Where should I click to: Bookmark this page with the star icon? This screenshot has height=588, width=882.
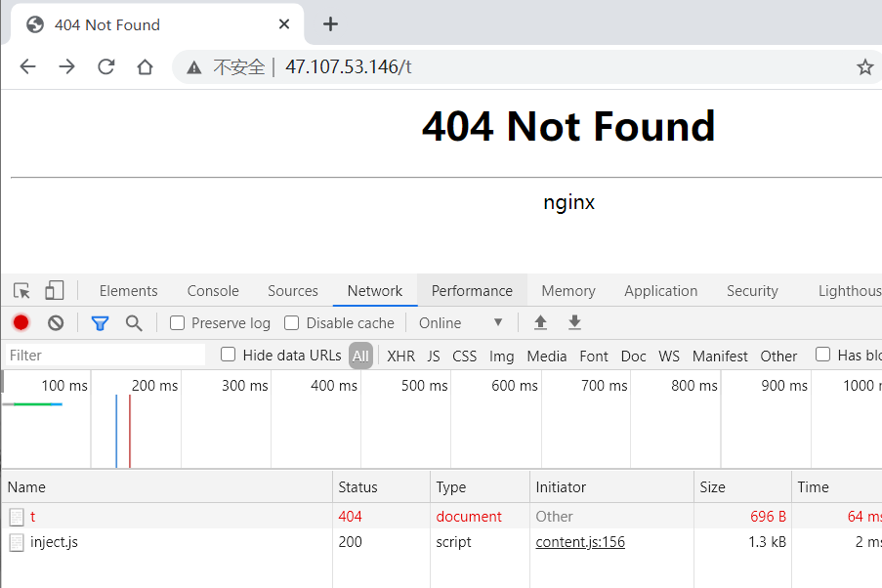(865, 67)
